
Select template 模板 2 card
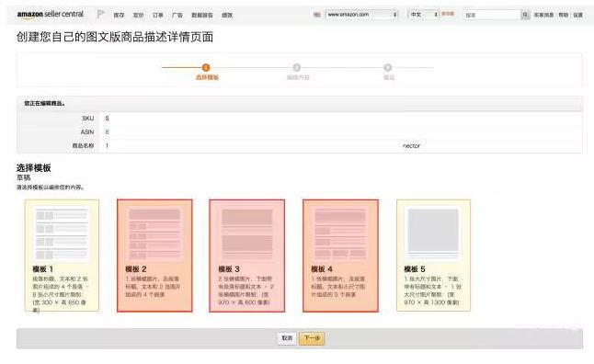point(154,256)
